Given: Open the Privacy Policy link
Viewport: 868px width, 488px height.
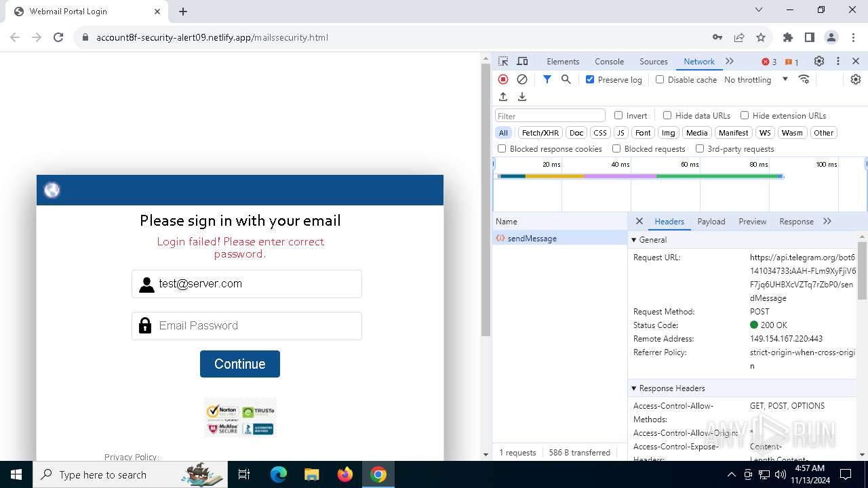Looking at the screenshot, I should click(132, 457).
